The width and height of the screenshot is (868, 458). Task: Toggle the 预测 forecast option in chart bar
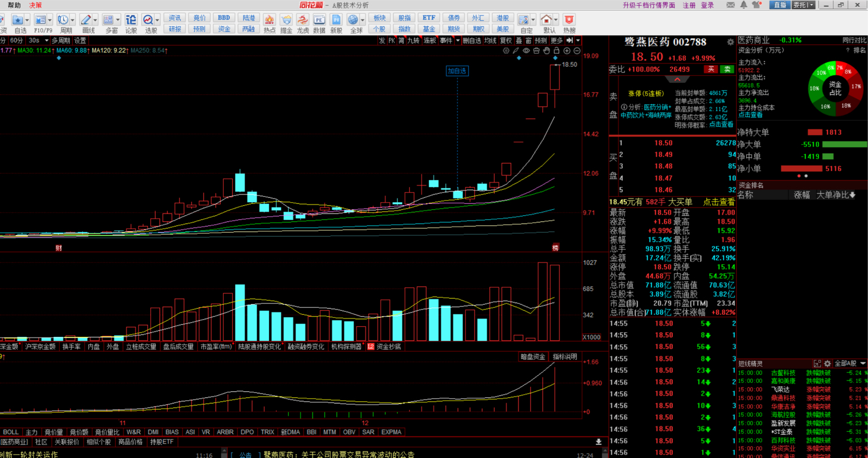tap(540, 41)
